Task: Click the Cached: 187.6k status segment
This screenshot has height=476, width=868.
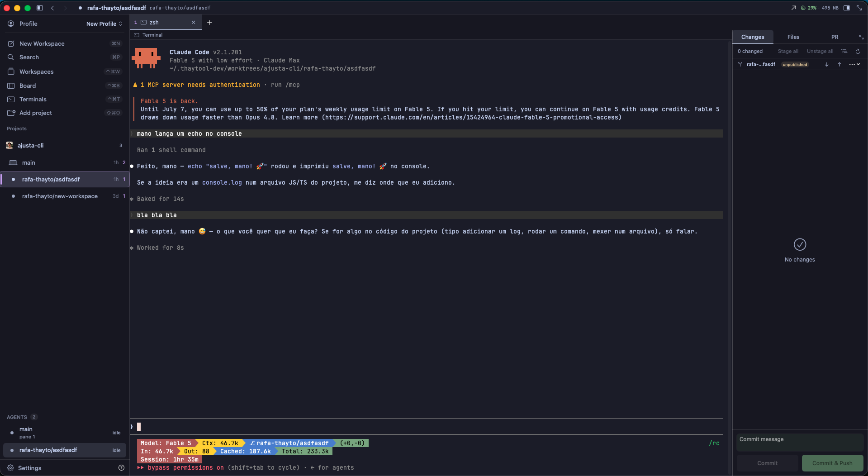Action: [x=245, y=451]
